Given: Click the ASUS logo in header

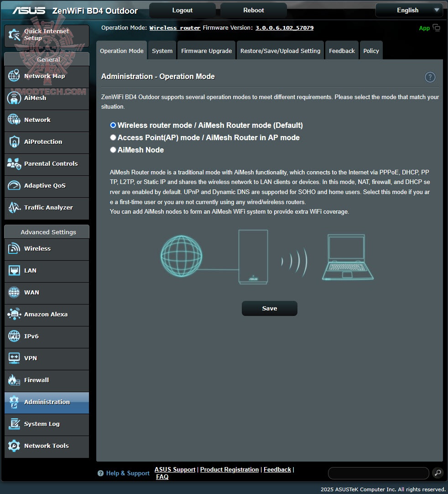Looking at the screenshot, I should (29, 11).
